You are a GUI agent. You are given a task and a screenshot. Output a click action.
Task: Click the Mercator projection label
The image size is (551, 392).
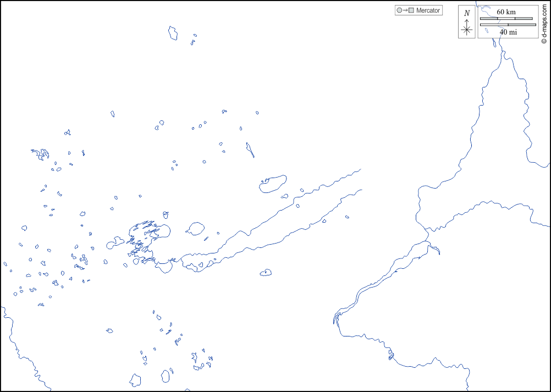click(x=428, y=10)
